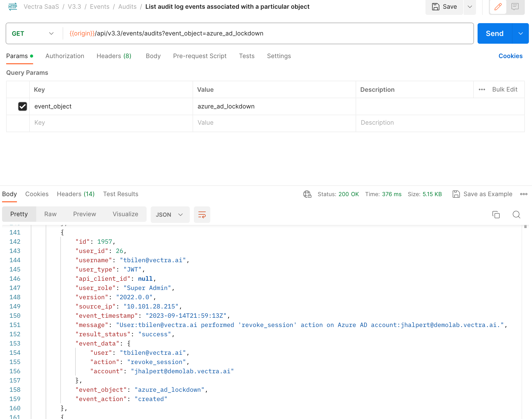Open the three-dot menu beside Bulk Edit
Screen dimensions: 532x419
(482, 89)
